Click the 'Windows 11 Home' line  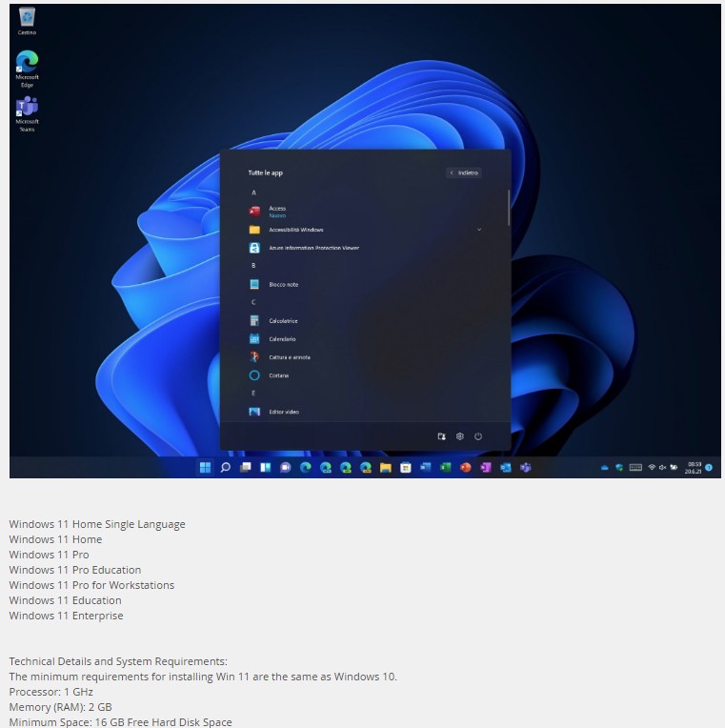point(55,539)
